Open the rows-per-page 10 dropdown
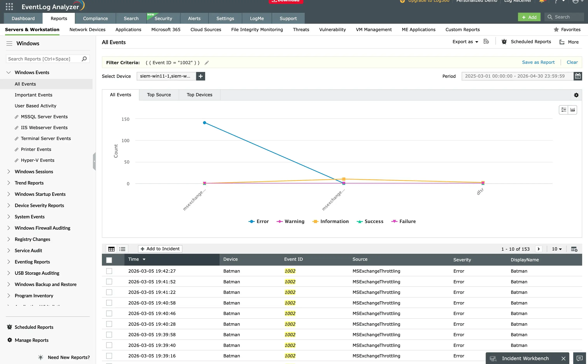588x364 pixels. [x=556, y=249]
